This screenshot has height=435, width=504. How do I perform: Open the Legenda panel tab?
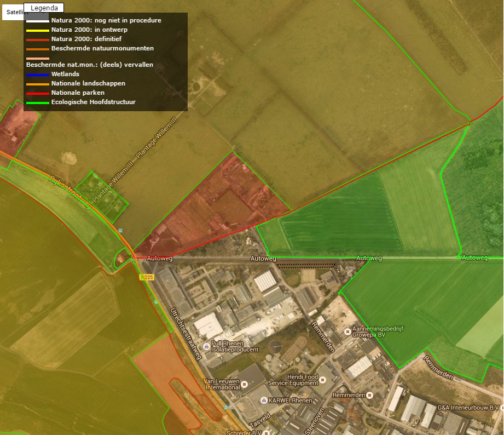pyautogui.click(x=44, y=8)
